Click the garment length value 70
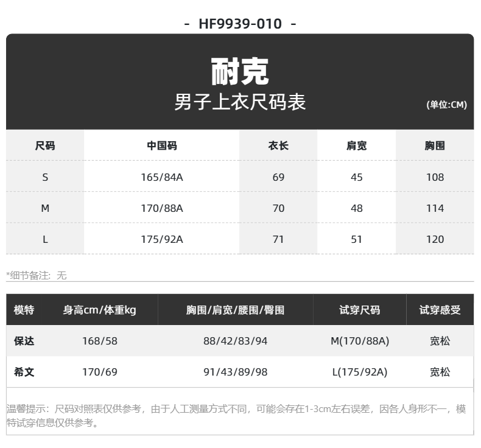The width and height of the screenshot is (481, 448). click(x=278, y=209)
